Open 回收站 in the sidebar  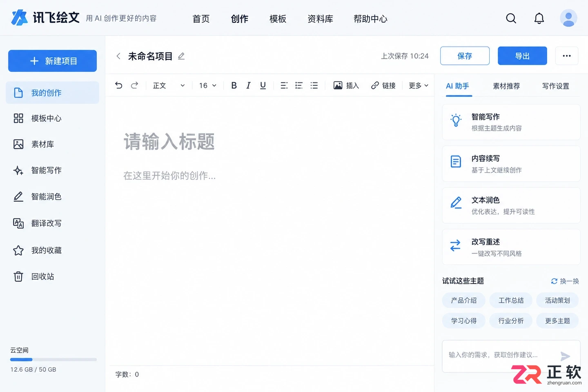click(52, 276)
